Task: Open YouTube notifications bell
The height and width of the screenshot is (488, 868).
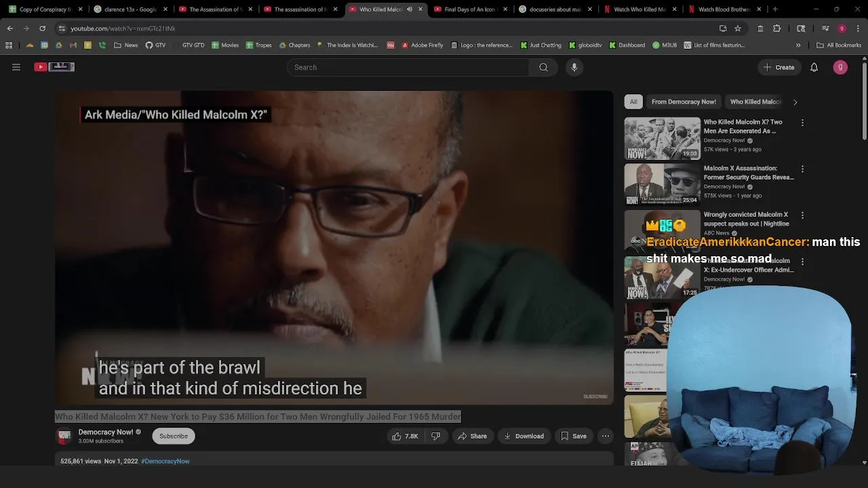Action: click(x=814, y=67)
